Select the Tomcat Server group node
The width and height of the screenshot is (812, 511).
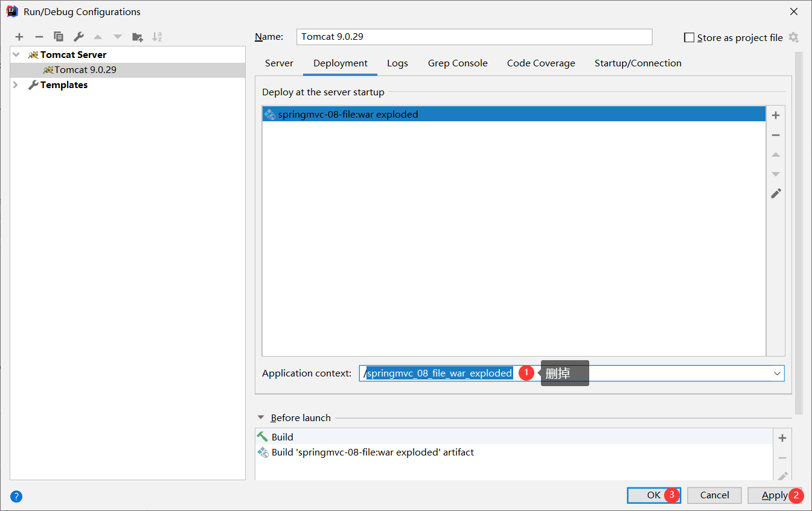[73, 54]
